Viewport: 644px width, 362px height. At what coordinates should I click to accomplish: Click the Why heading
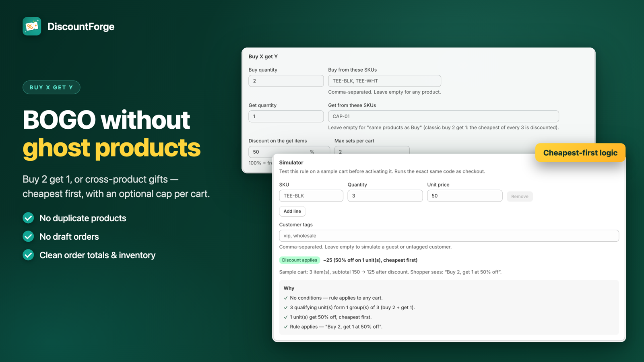pyautogui.click(x=289, y=288)
